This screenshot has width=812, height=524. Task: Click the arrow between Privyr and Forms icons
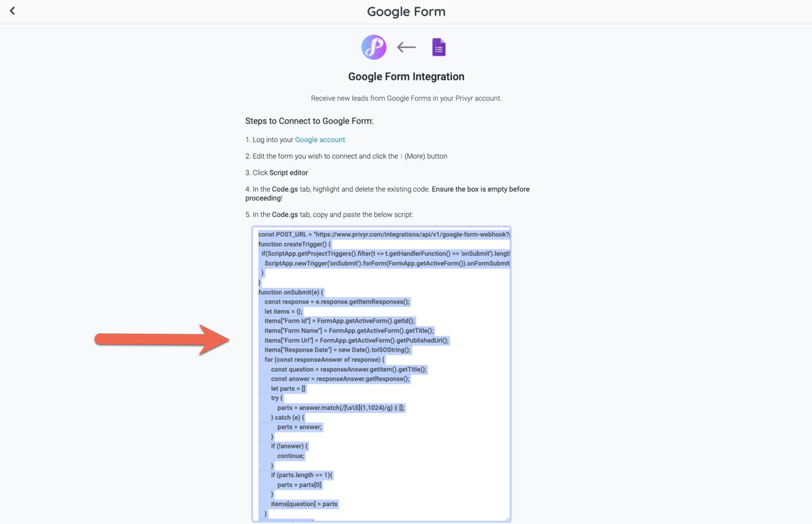click(x=406, y=47)
